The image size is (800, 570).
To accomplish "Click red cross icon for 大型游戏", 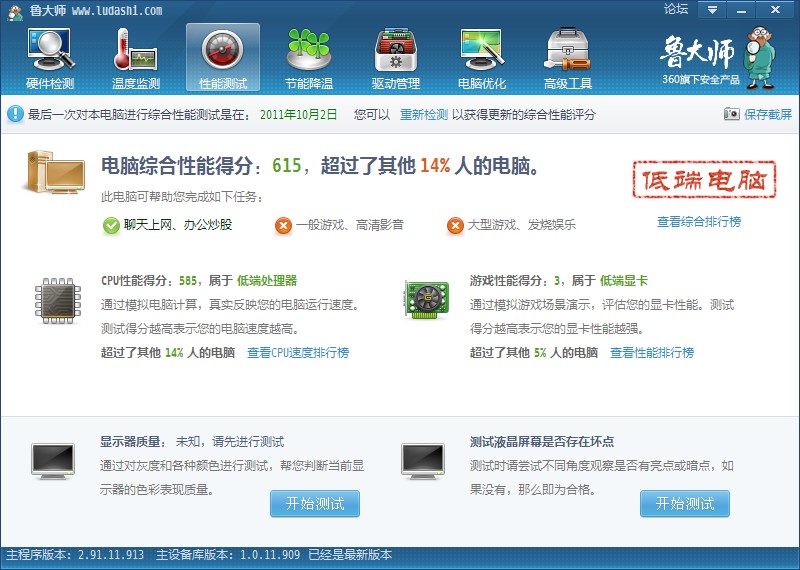I will click(x=455, y=225).
